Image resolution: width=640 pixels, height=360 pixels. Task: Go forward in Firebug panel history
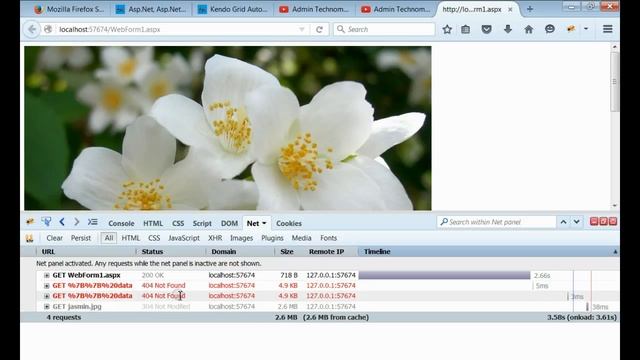click(x=76, y=222)
